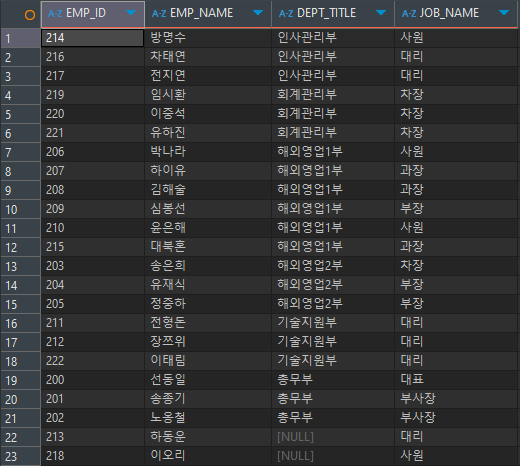Screen dimensions: 520x466
Task: Select row number 1 header
Action: (x=21, y=38)
